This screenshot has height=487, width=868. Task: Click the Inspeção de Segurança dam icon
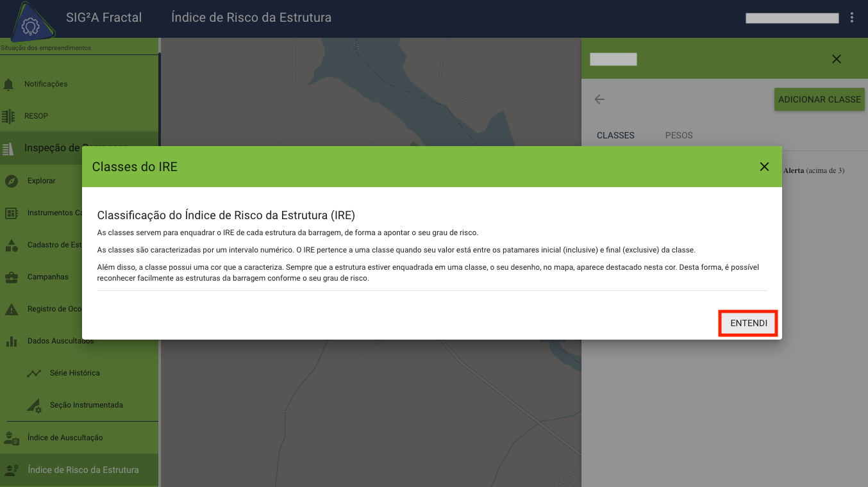pyautogui.click(x=8, y=149)
